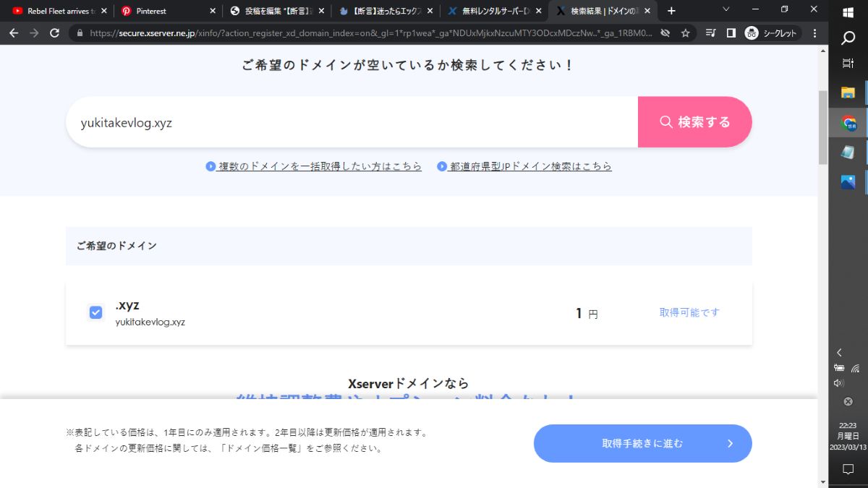Open Task View on the taskbar
The width and height of the screenshot is (868, 488).
(x=848, y=64)
